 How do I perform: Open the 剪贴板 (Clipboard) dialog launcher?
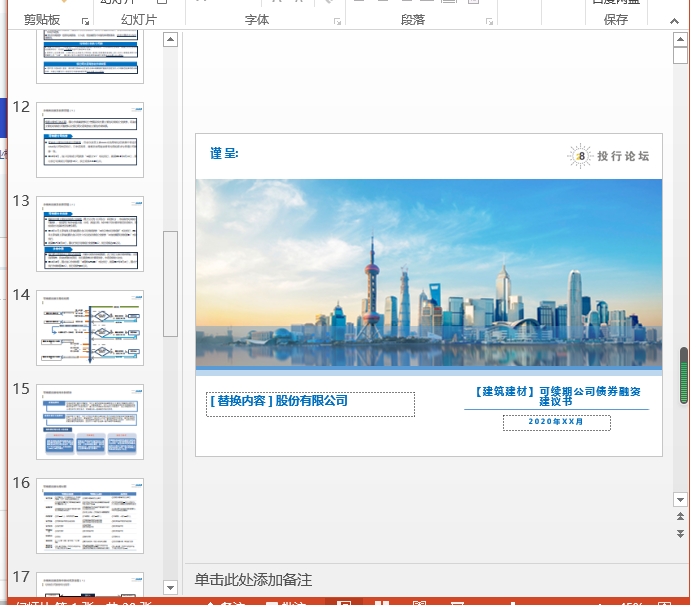click(86, 21)
